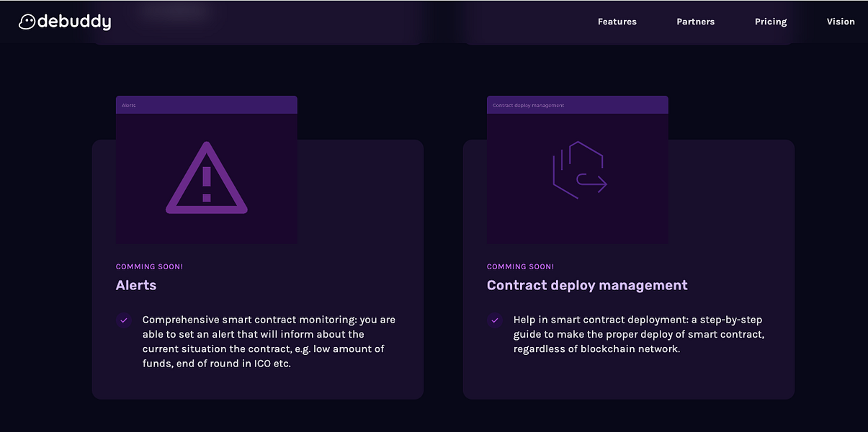Open the Pricing nav link

point(771,22)
